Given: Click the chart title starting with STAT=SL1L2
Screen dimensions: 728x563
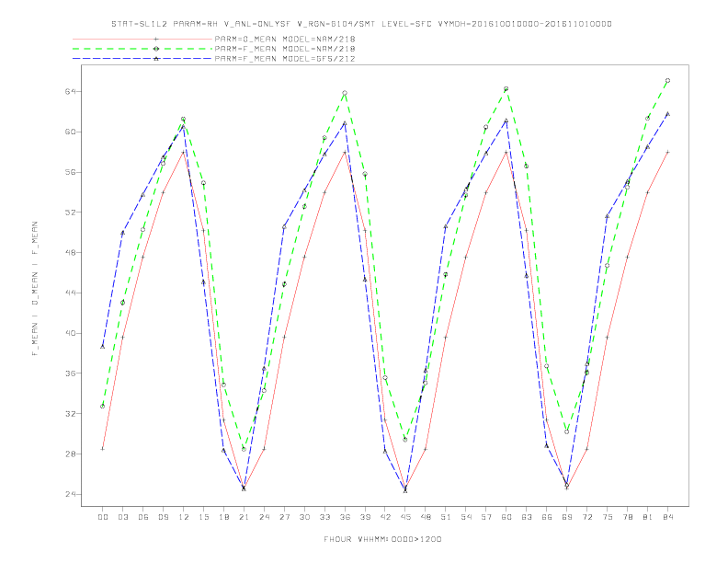Looking at the screenshot, I should pos(361,24).
